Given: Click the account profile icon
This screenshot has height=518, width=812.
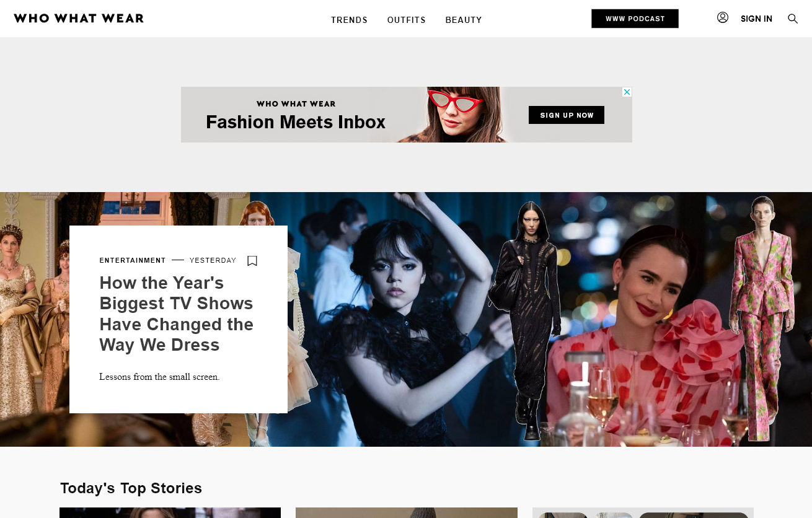Looking at the screenshot, I should [x=723, y=18].
